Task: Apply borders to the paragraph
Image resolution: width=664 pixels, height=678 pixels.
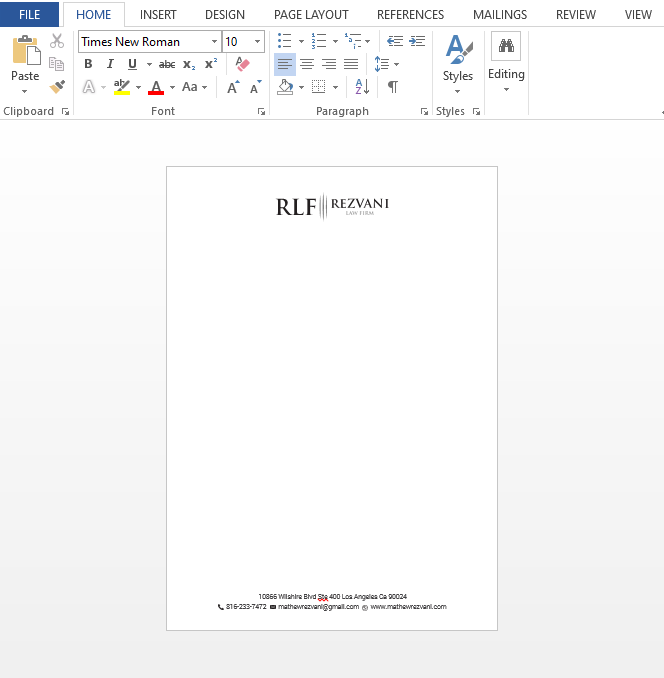Action: coord(319,87)
